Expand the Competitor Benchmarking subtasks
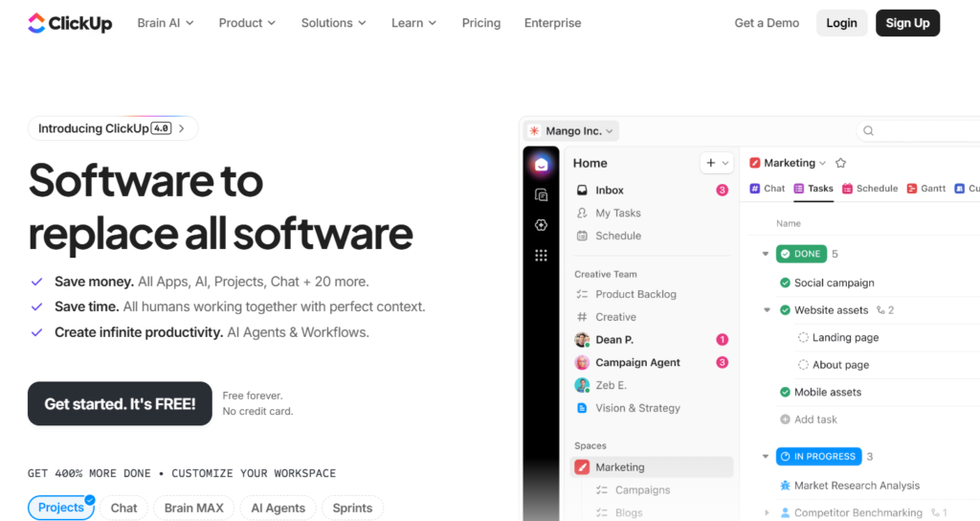Image resolution: width=980 pixels, height=521 pixels. [x=767, y=513]
